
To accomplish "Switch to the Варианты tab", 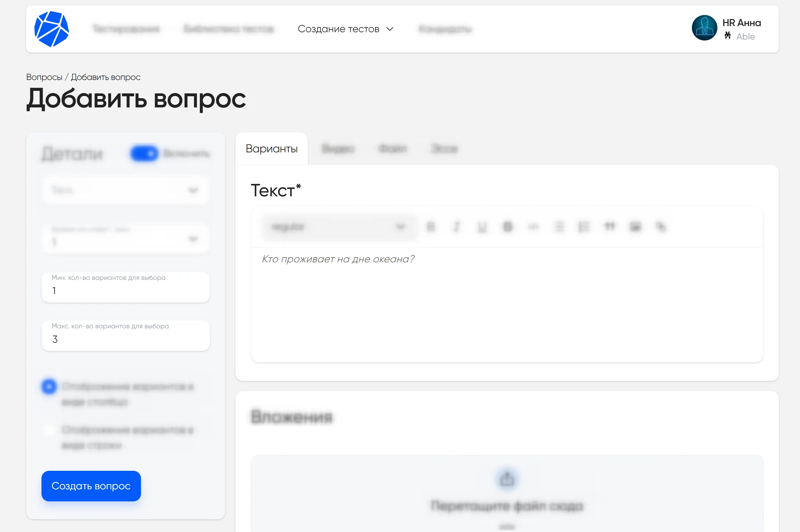I will click(271, 148).
